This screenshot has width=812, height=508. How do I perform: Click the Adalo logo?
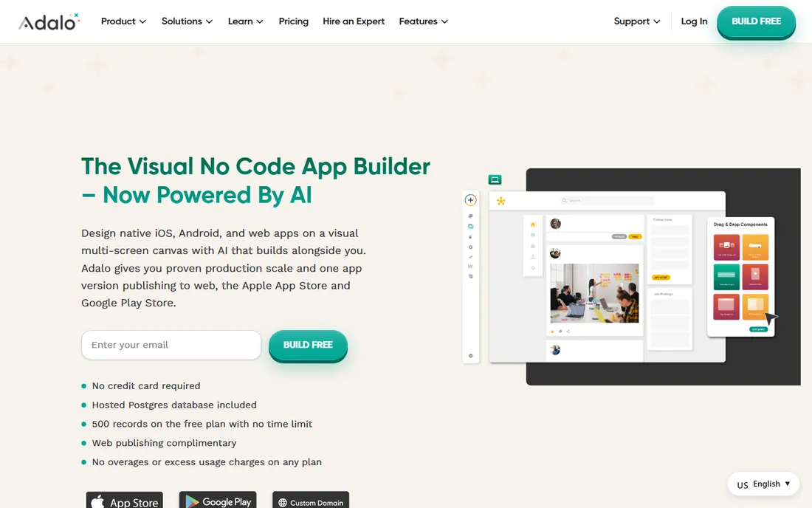(x=49, y=21)
